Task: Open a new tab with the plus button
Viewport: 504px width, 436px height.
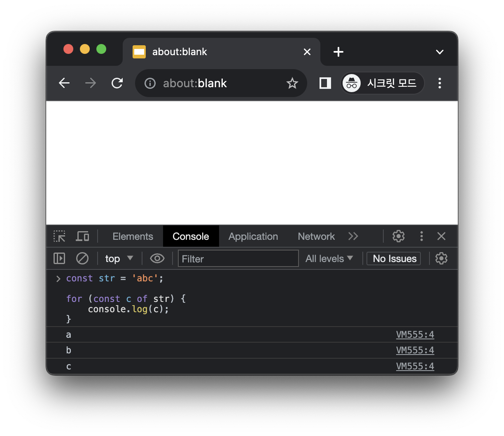Action: tap(338, 52)
